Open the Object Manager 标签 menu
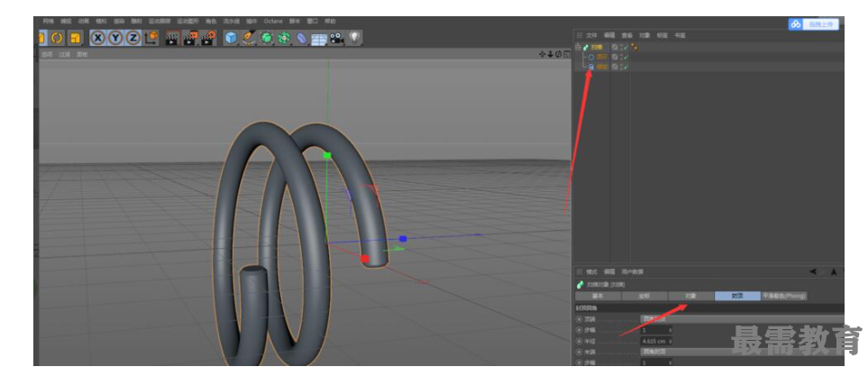The height and width of the screenshot is (376, 868). [x=662, y=35]
